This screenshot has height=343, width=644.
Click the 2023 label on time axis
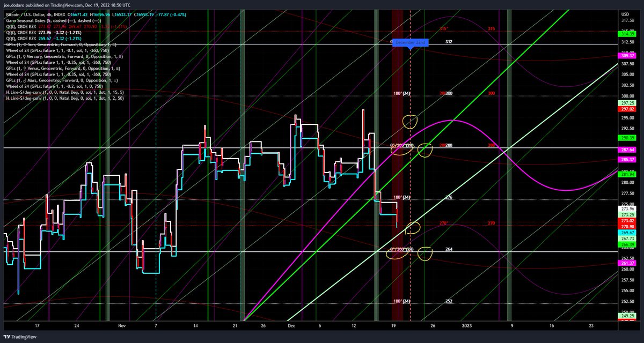467,326
